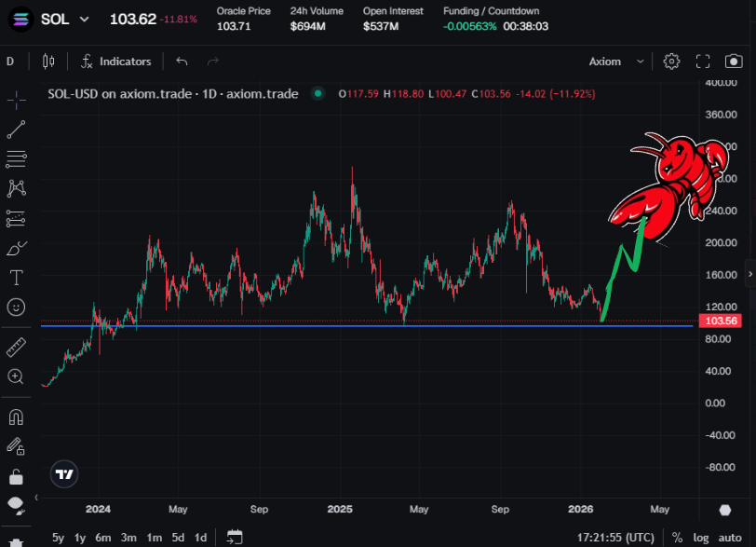Click the Open Interest $537M value
Viewport: 756px width, 547px height.
tap(381, 26)
